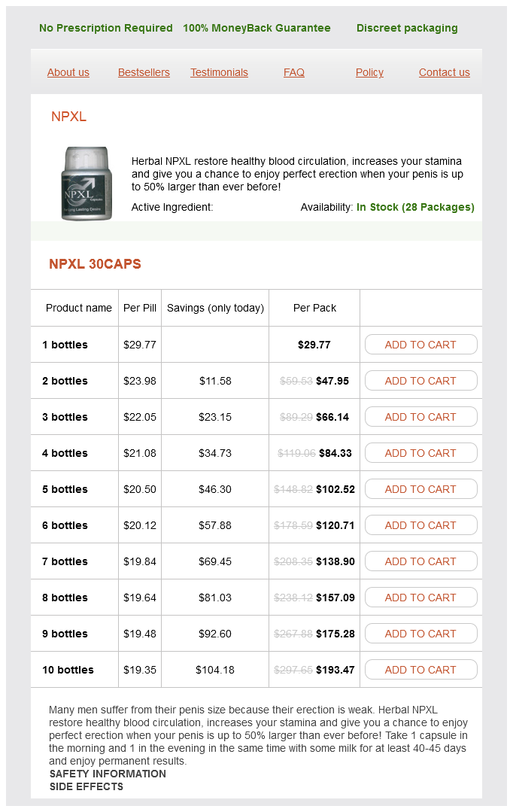This screenshot has height=812, width=513.
Task: Open the FAQ page
Action: tap(294, 72)
